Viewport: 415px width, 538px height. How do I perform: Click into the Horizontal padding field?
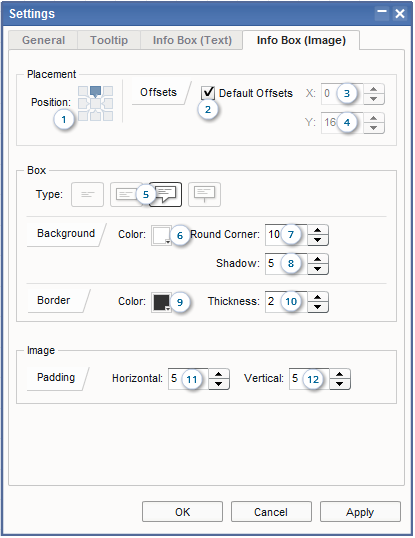(188, 379)
